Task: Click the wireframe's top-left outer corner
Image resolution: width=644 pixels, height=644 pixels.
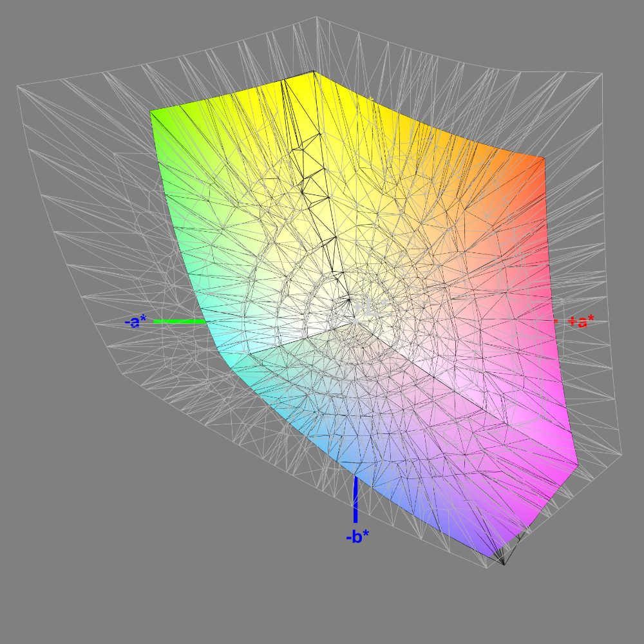Action: point(17,87)
